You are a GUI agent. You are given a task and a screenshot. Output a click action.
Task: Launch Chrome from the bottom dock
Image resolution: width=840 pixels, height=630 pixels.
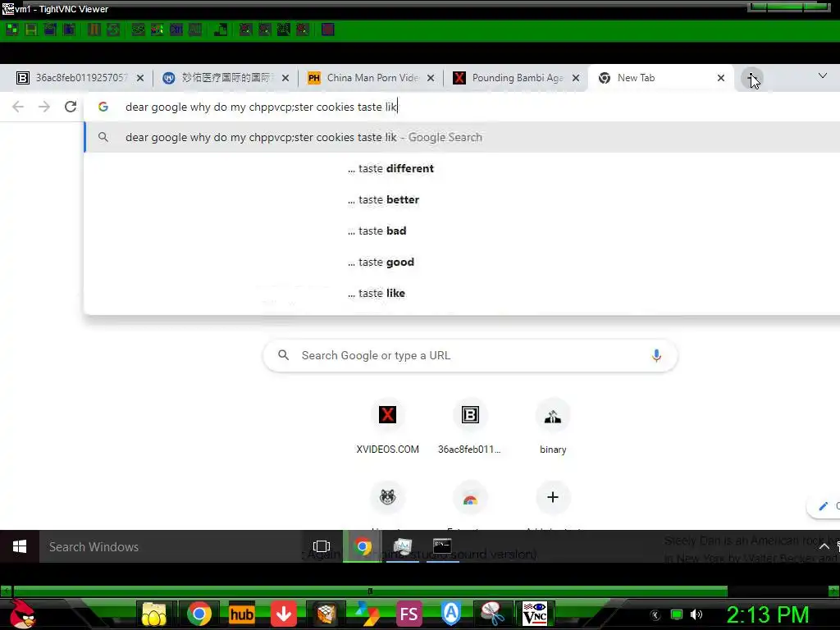click(x=199, y=614)
